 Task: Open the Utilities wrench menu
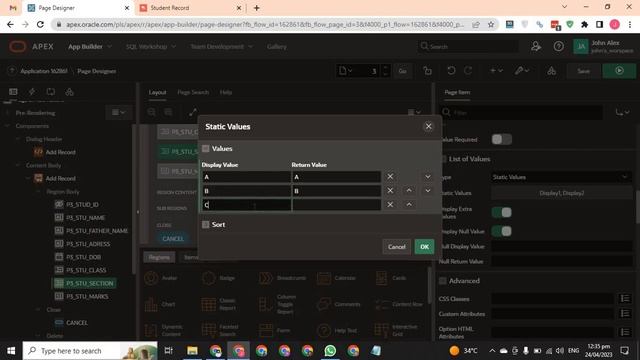point(522,71)
